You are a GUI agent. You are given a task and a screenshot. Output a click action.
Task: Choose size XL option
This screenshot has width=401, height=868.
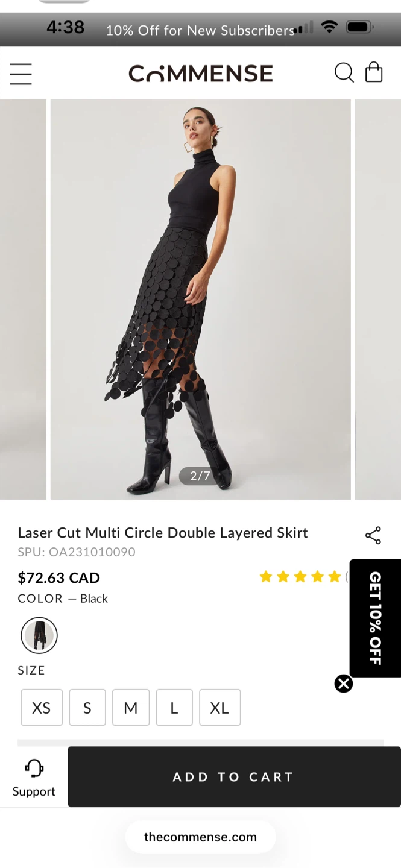[219, 708]
